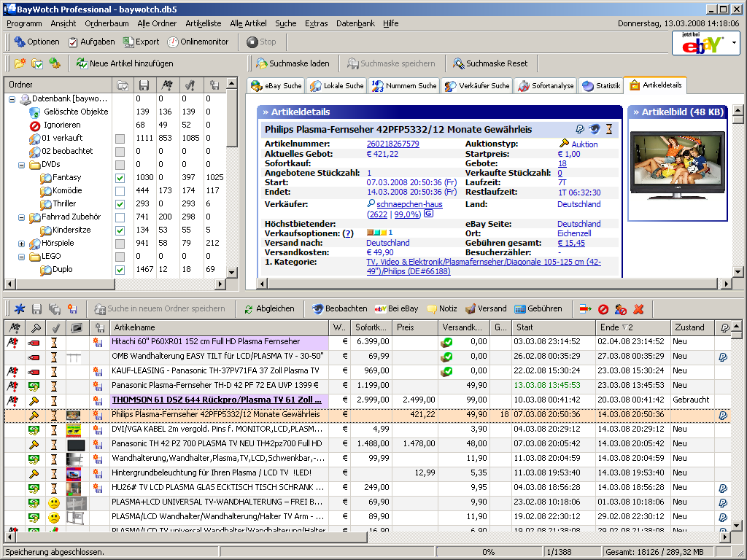The image size is (747, 560).
Task: Open article number link 260218267579
Action: click(393, 144)
